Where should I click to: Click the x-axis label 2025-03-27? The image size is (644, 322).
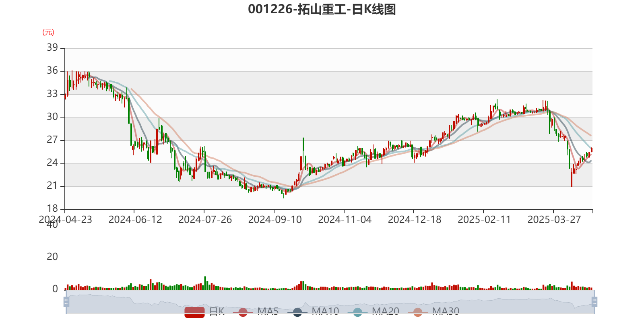(x=554, y=220)
